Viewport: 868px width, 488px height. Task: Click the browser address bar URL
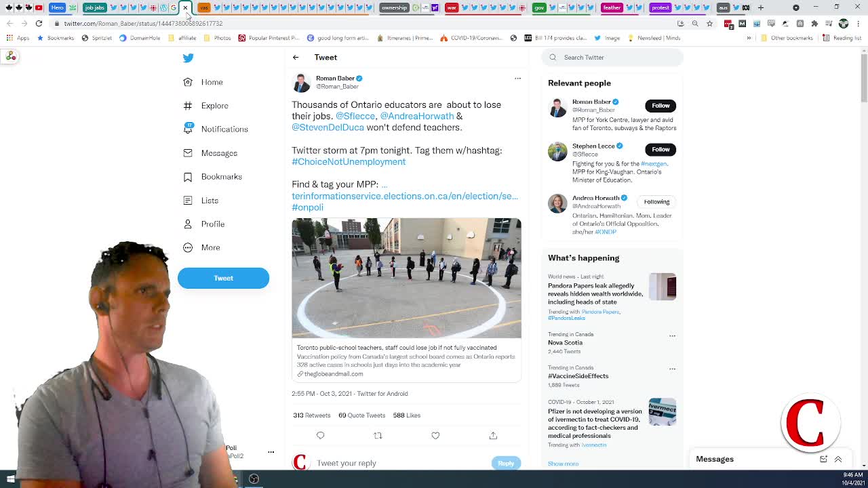click(143, 24)
